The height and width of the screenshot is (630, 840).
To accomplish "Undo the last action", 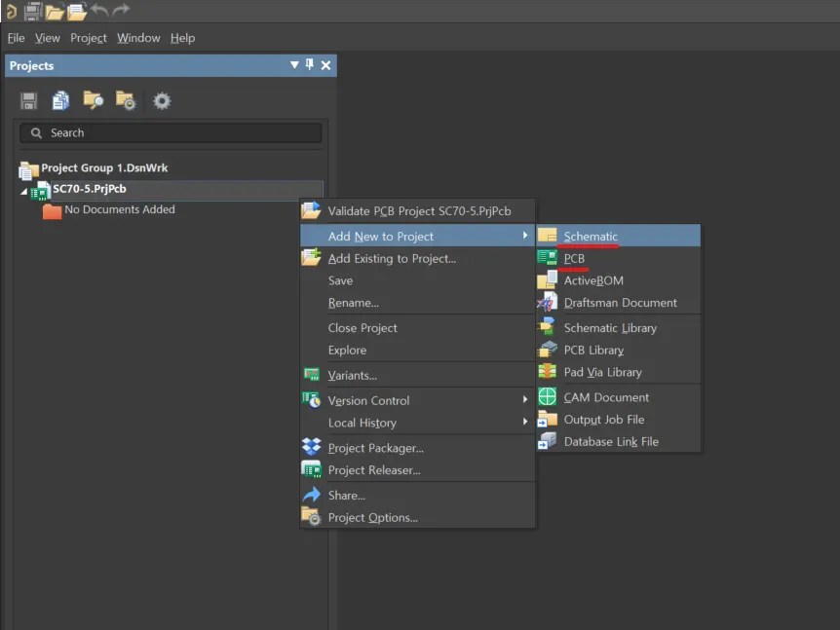I will (97, 11).
